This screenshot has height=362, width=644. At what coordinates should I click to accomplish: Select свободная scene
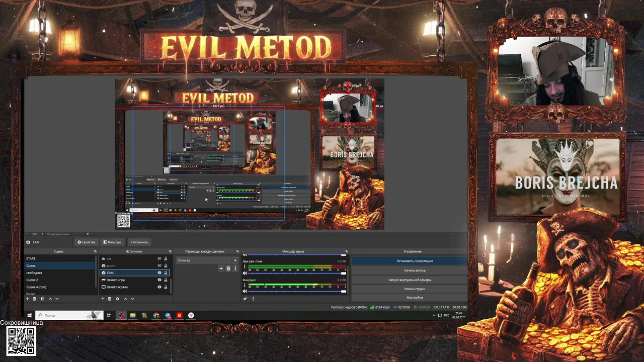59,273
